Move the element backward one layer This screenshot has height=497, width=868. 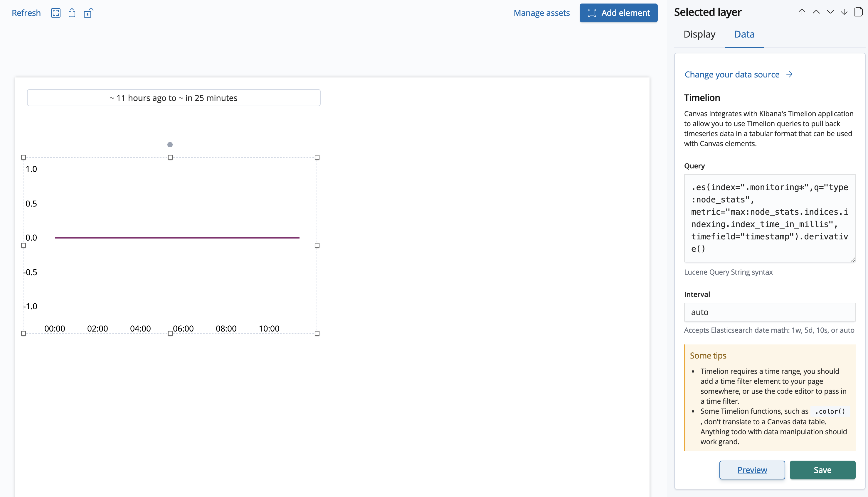pyautogui.click(x=830, y=12)
